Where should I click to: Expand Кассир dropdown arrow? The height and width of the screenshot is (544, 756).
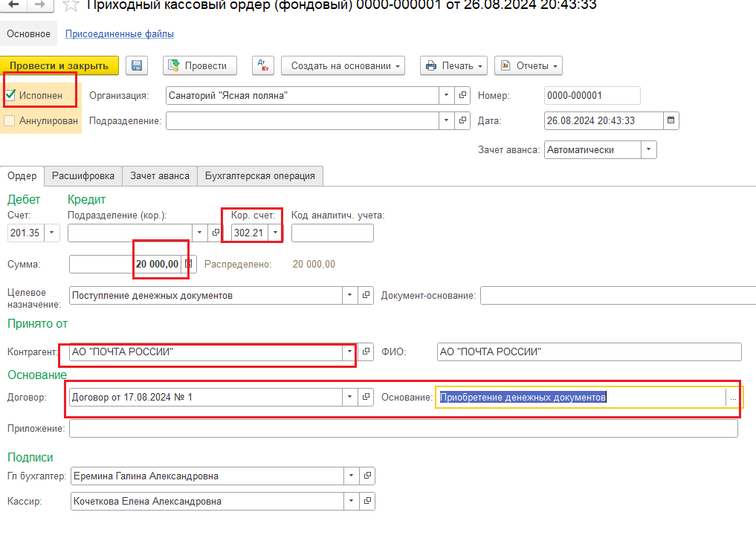click(x=352, y=501)
